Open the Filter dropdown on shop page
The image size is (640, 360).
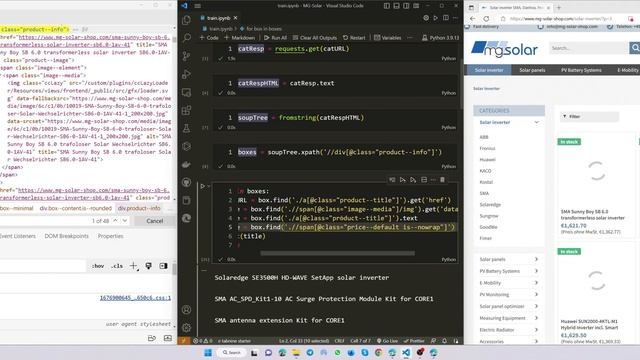tap(589, 117)
